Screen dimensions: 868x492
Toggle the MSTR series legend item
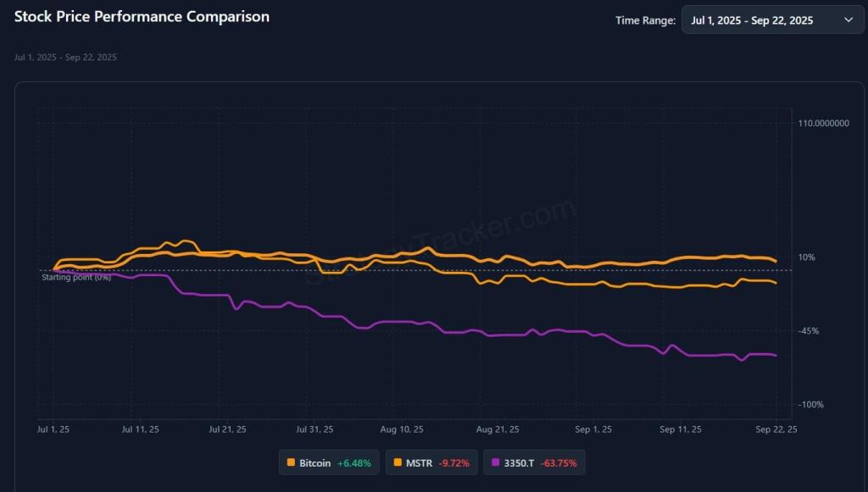tap(431, 463)
